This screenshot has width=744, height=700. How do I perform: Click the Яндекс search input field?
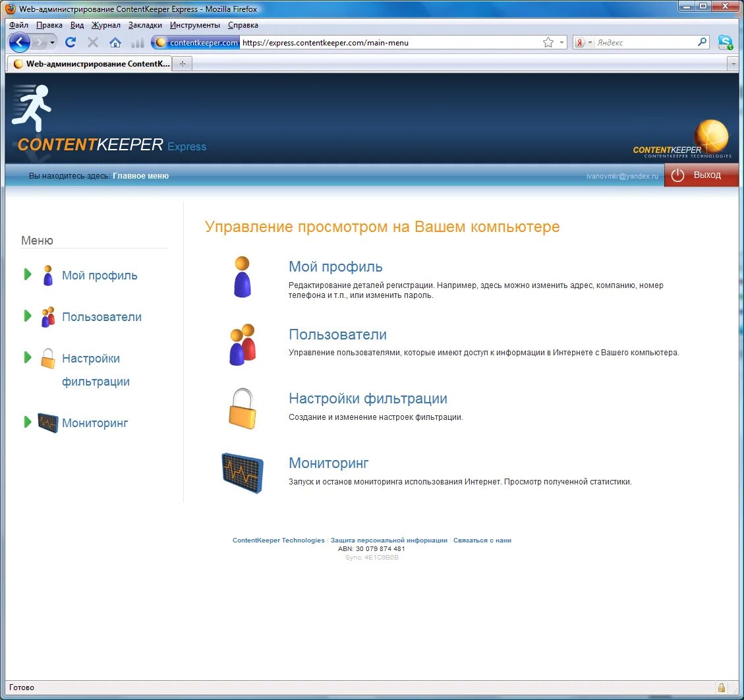pos(644,43)
